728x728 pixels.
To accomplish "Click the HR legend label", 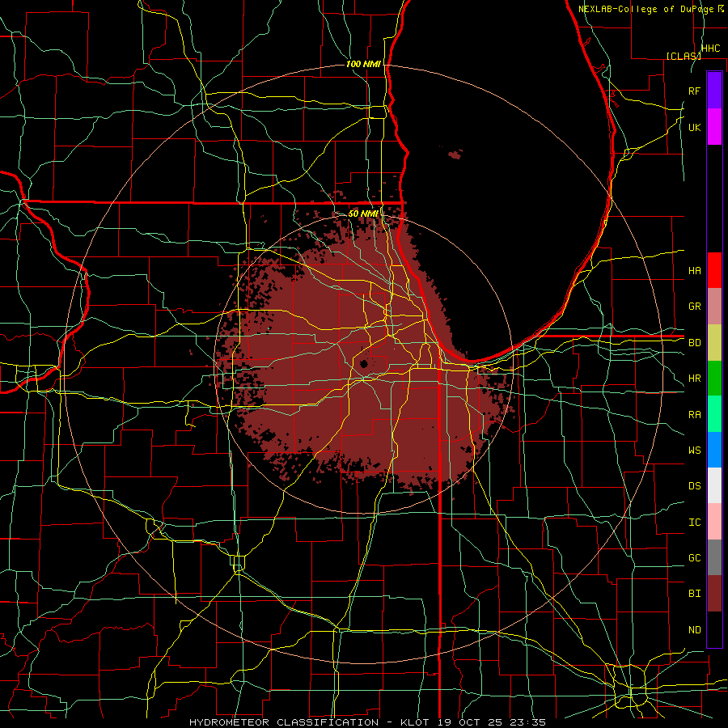I will [694, 379].
